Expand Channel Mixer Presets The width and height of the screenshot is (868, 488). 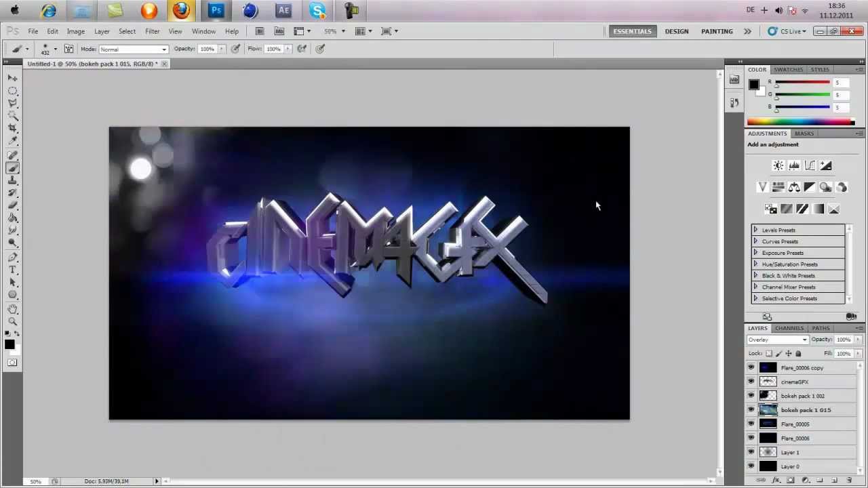(755, 287)
